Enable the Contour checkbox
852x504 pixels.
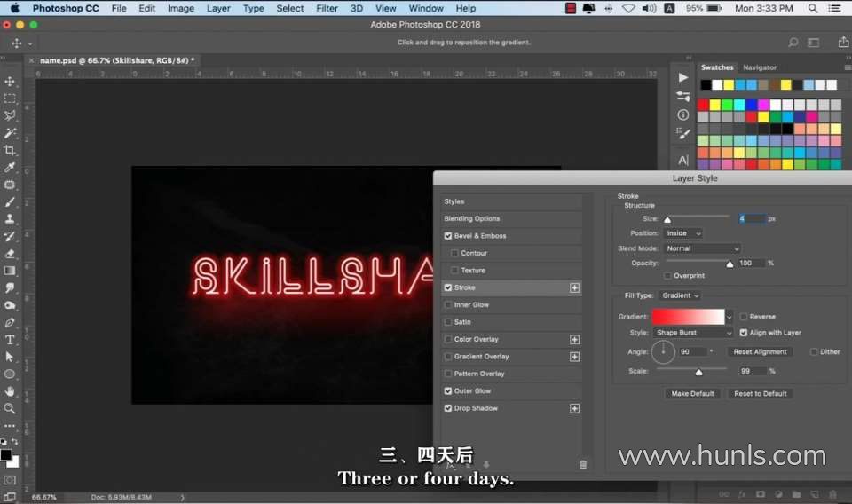pos(454,253)
